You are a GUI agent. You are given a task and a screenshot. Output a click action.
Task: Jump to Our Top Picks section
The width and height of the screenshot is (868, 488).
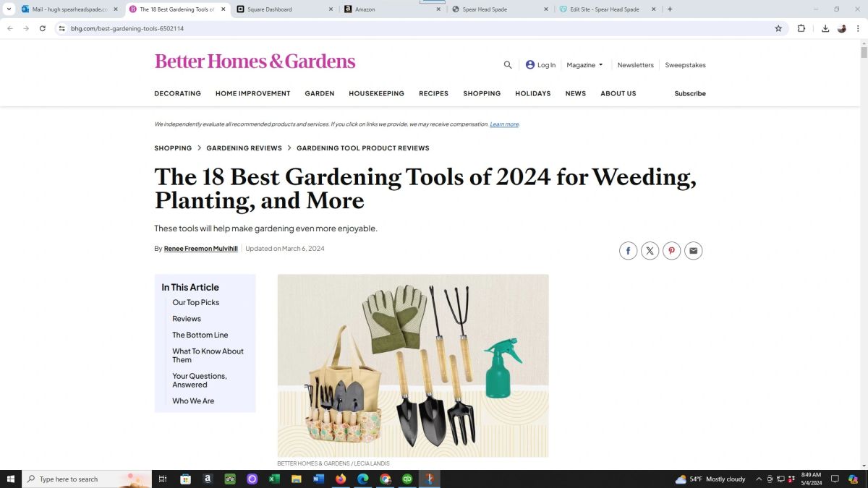[196, 302]
